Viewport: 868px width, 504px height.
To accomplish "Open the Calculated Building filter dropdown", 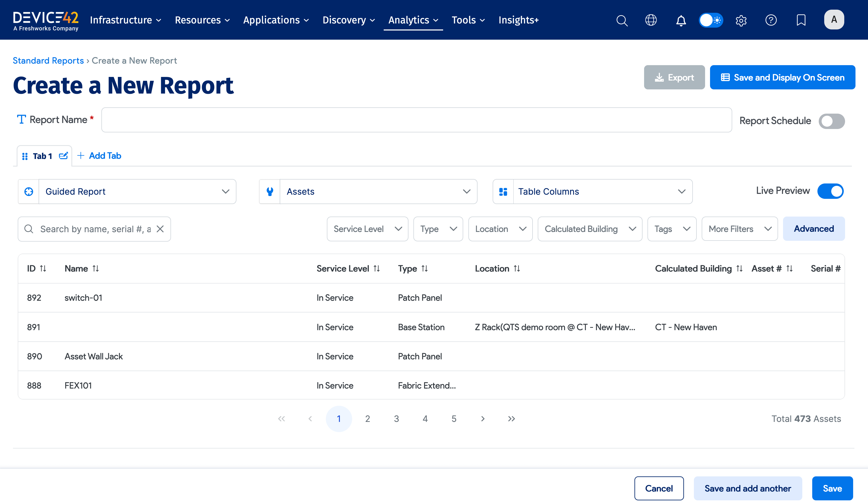I will [590, 229].
